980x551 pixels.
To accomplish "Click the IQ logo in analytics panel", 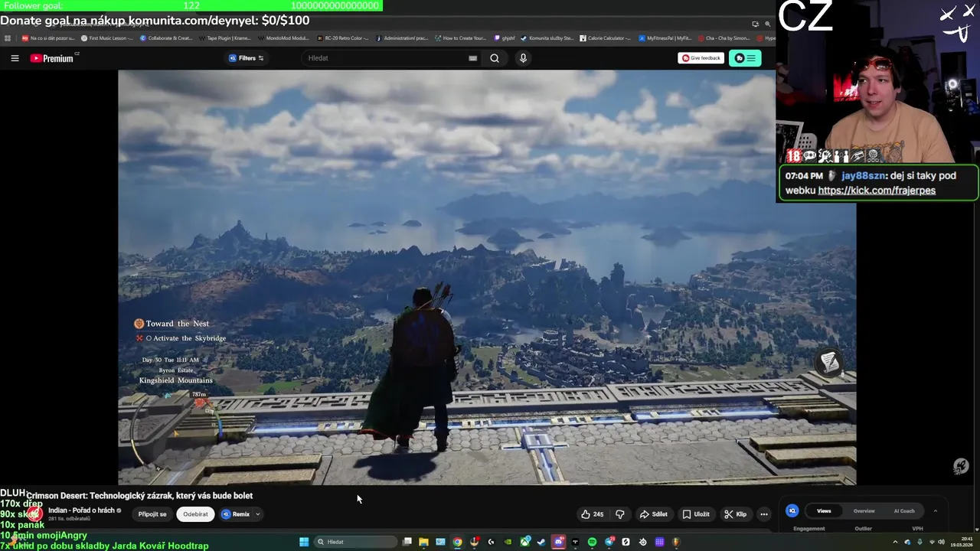I will 792,510.
